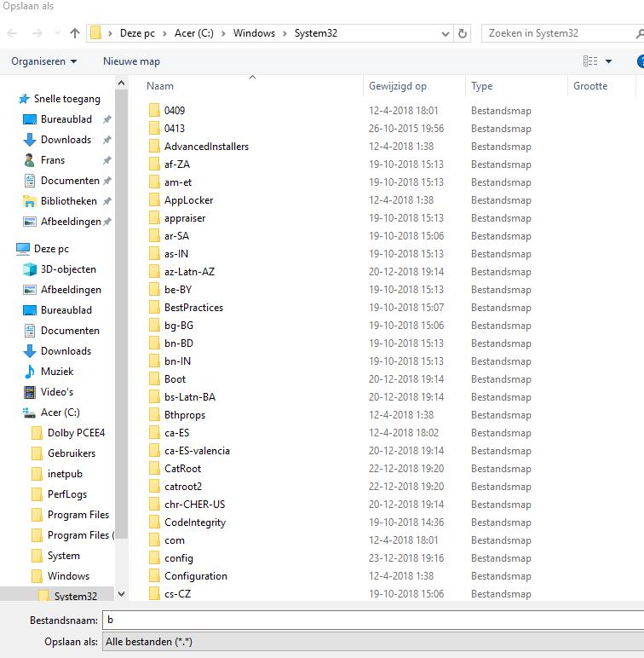Image resolution: width=644 pixels, height=658 pixels.
Task: Select the 'Bthprops' folder
Action: click(x=185, y=415)
